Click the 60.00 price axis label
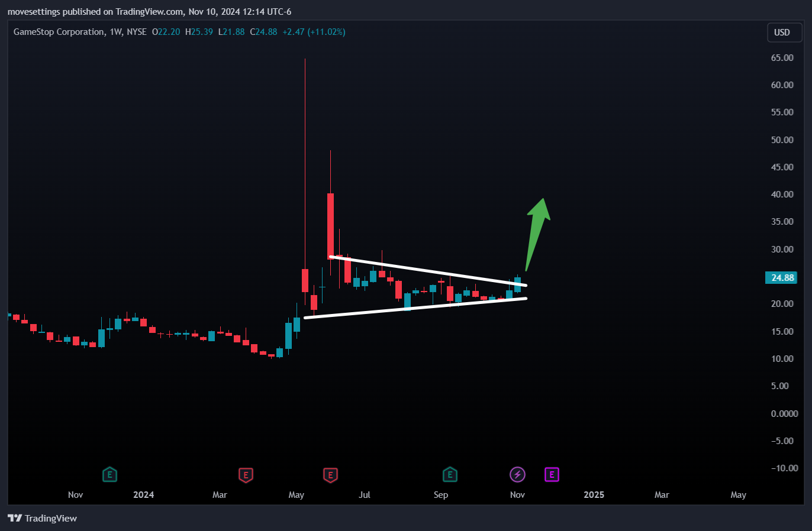812x531 pixels. tap(782, 85)
